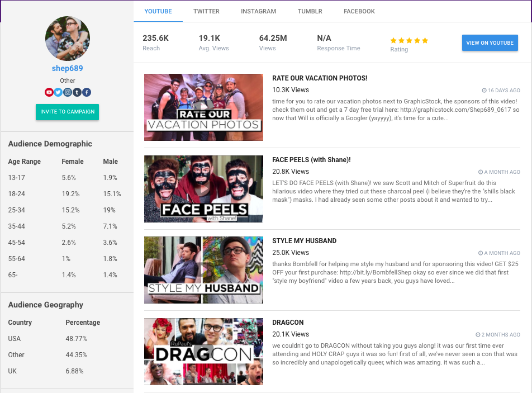The width and height of the screenshot is (532, 393).
Task: Switch to the TWITTER tab
Action: pos(206,11)
